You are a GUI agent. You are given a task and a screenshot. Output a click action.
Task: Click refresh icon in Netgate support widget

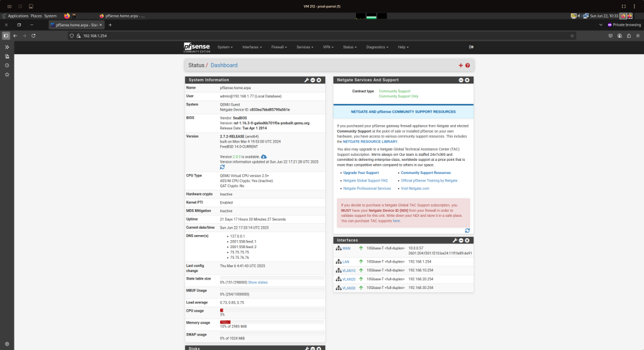pos(467,231)
